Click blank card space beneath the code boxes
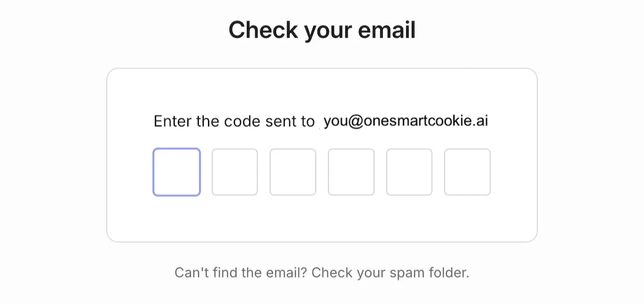This screenshot has width=644, height=304. click(x=322, y=220)
